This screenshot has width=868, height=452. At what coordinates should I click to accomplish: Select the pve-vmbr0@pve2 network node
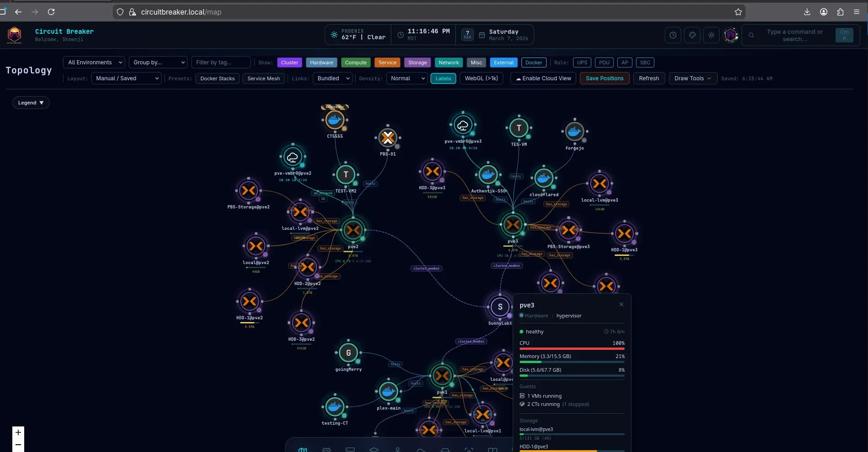click(x=293, y=157)
